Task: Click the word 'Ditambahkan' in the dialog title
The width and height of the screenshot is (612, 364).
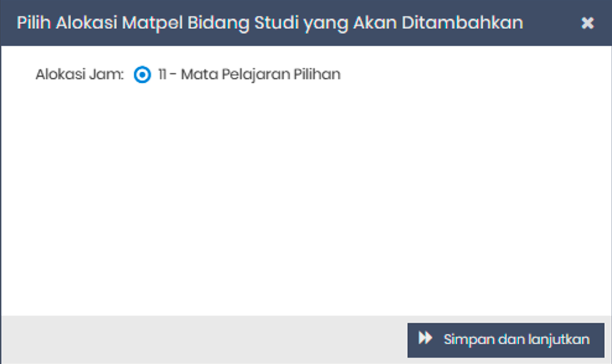Action: click(462, 23)
